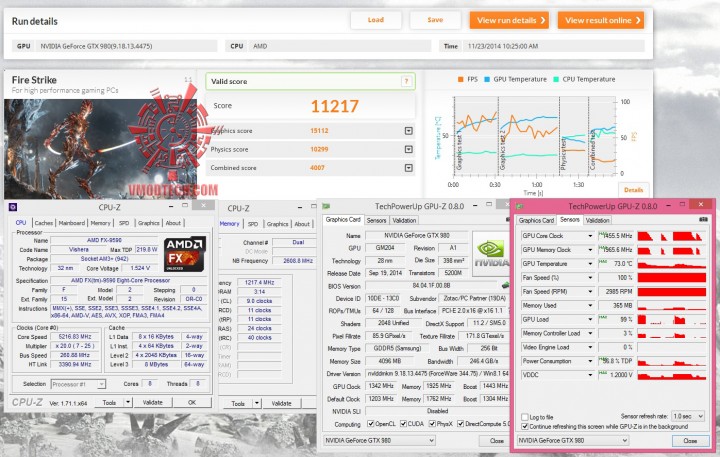Toggle the PhysX computing checkbox
The width and height of the screenshot is (720, 457).
click(432, 424)
